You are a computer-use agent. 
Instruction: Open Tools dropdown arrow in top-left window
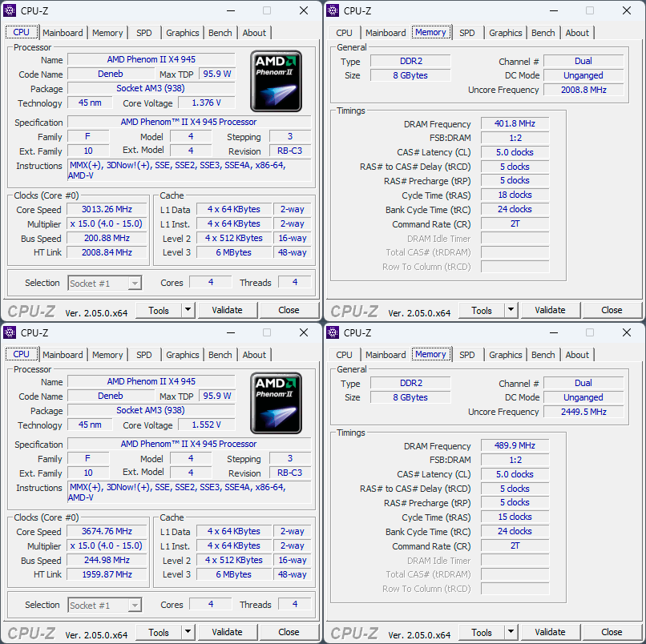point(188,310)
